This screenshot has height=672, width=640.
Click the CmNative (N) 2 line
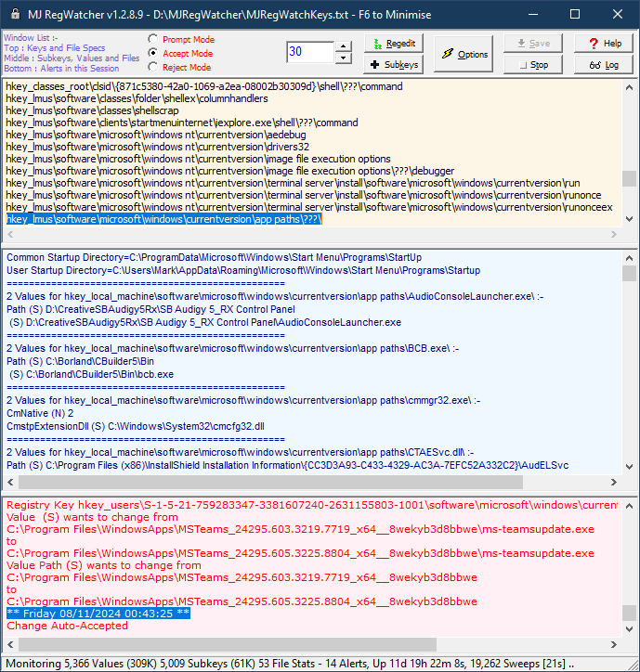40,413
